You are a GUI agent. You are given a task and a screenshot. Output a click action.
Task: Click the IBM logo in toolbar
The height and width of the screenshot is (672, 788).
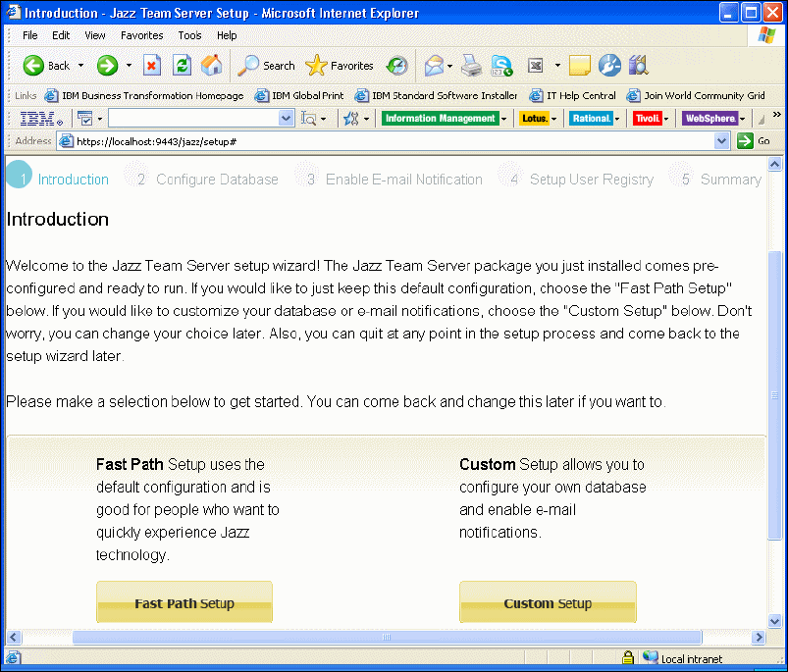point(41,119)
